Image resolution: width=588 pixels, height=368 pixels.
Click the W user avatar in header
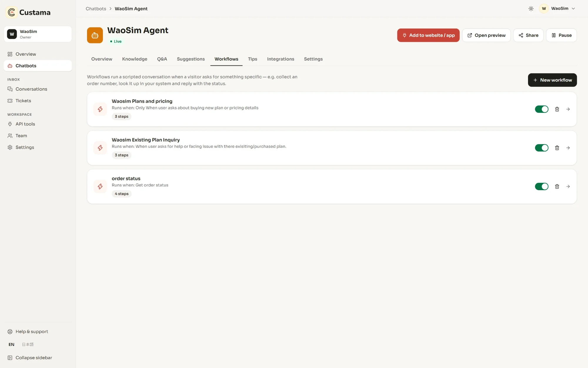click(544, 9)
